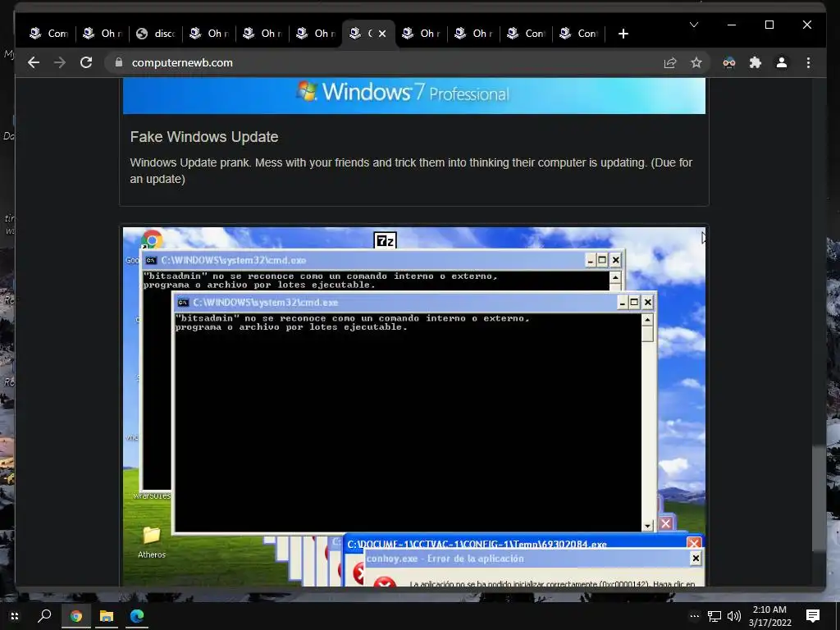Screen dimensions: 840x630
Task: Close the conhoy.exe error dialog
Action: [696, 559]
